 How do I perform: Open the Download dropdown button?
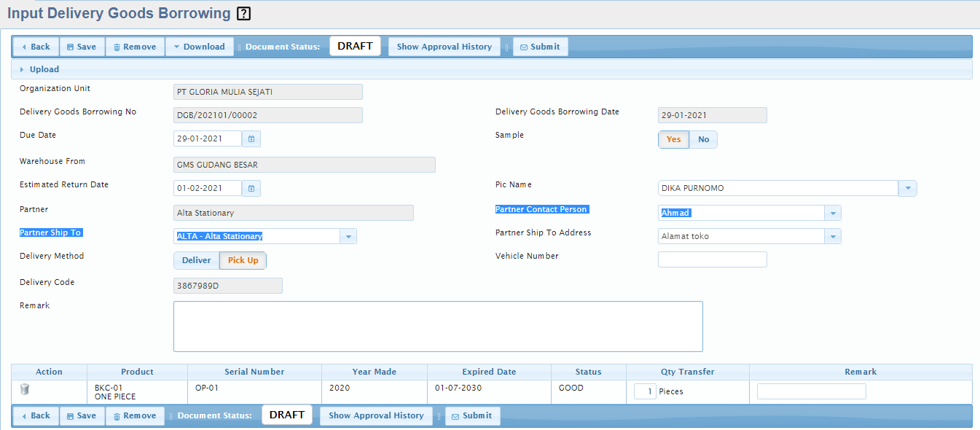click(x=200, y=47)
